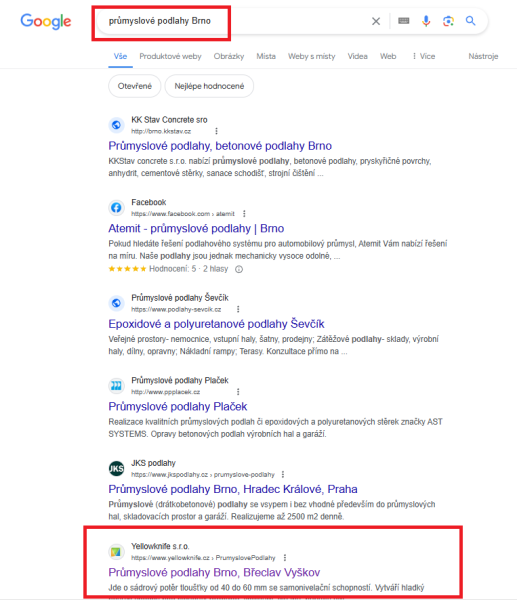Open Průmyslové podlahy Plaček result link
This screenshot has height=600, width=517.
tap(178, 406)
